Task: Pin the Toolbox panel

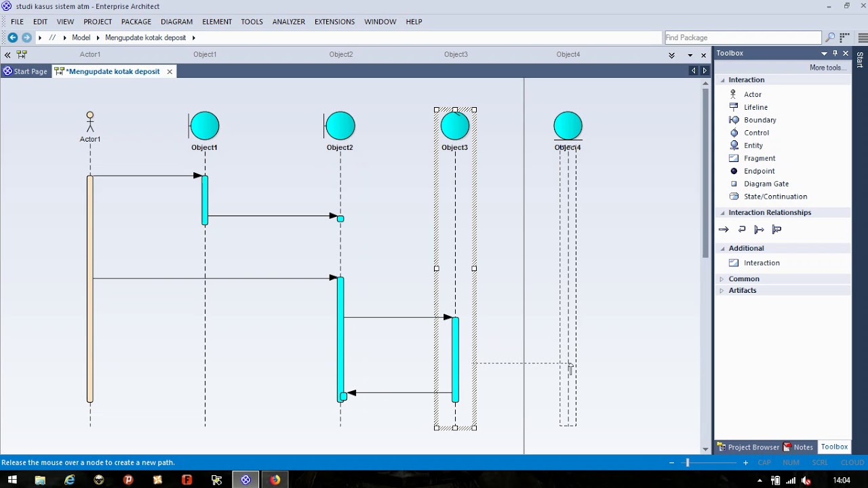Action: click(835, 53)
